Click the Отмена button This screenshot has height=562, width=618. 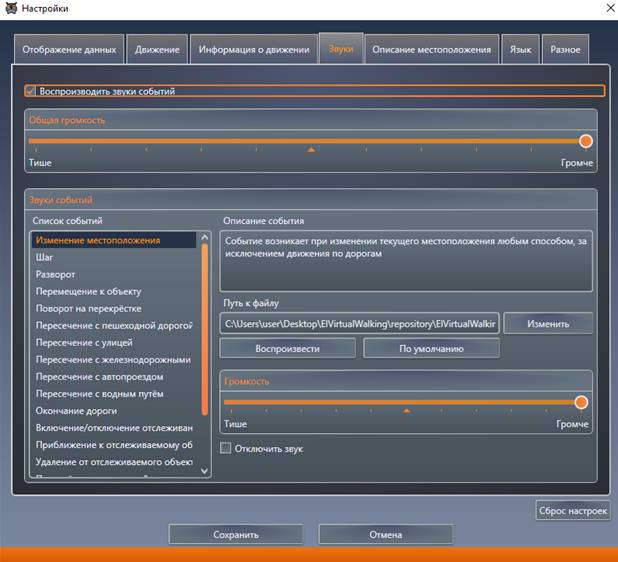click(x=385, y=534)
